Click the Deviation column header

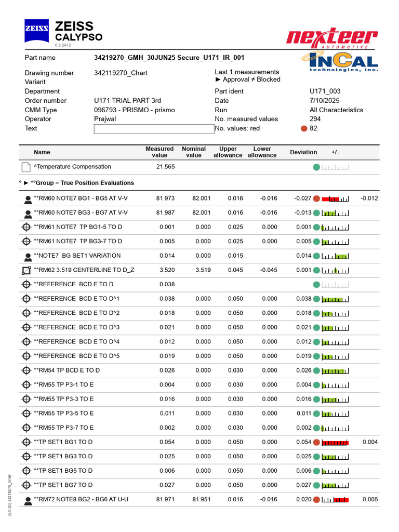303,152
